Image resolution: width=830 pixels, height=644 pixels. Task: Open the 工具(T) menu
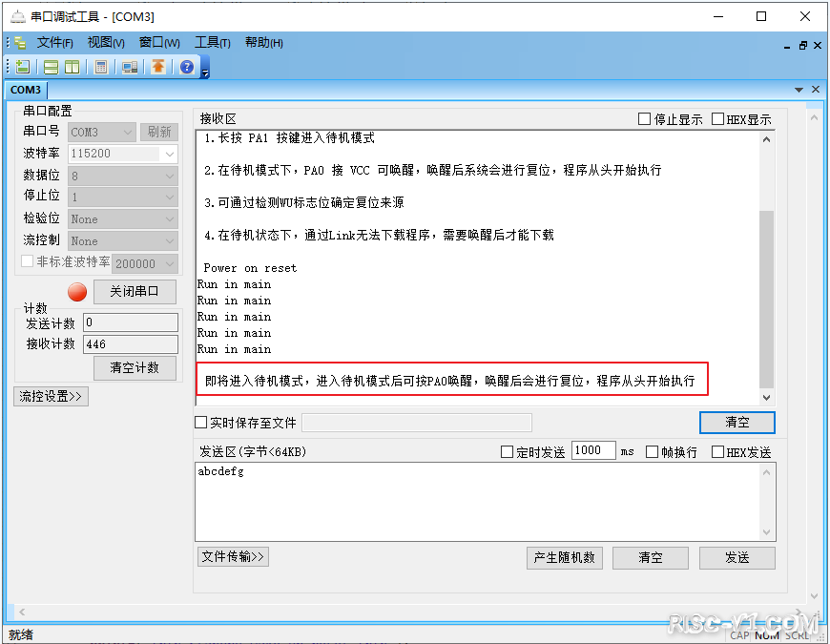click(212, 42)
